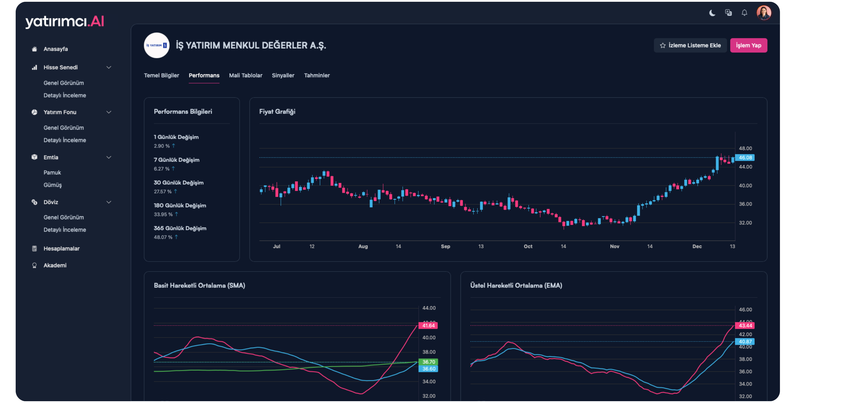Open Döviz Detaylı İnceleme
Image resolution: width=868 pixels, height=403 pixels.
tap(65, 230)
